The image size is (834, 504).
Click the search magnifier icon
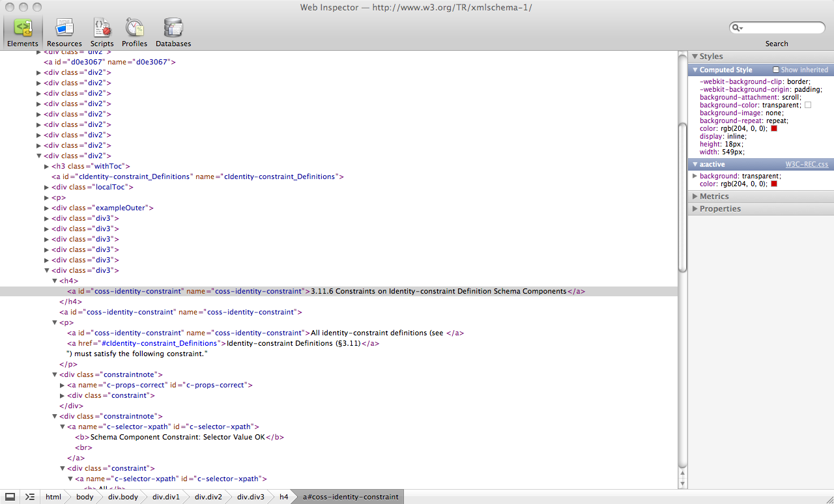pyautogui.click(x=737, y=28)
